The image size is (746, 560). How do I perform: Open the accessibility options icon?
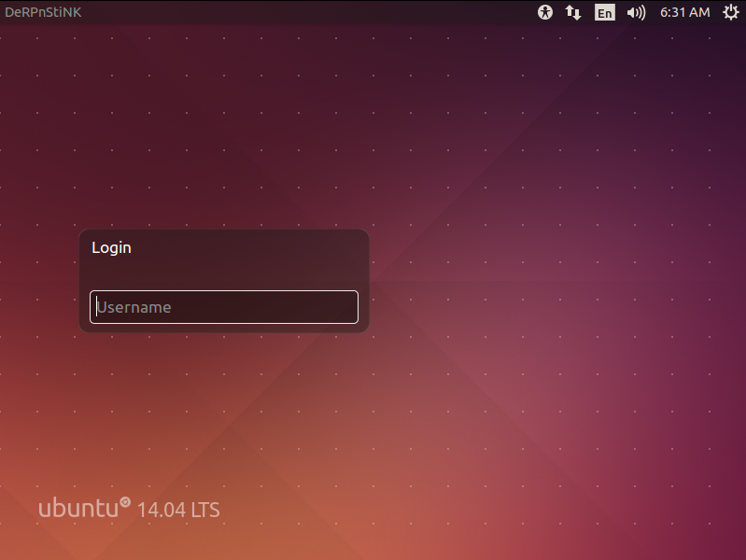(x=545, y=12)
